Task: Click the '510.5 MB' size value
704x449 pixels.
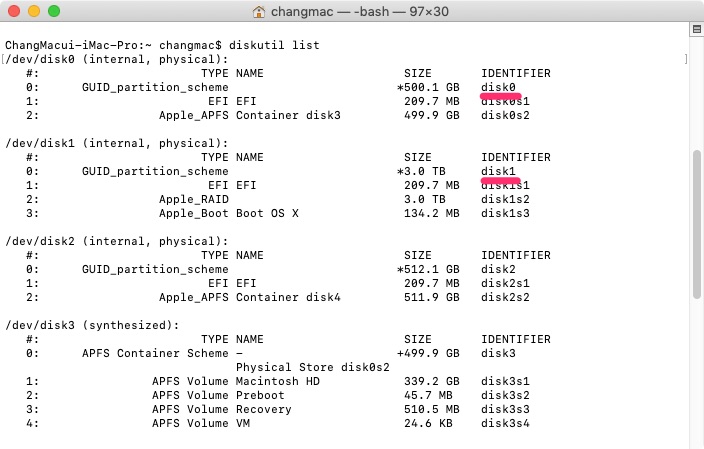Action: [x=432, y=409]
